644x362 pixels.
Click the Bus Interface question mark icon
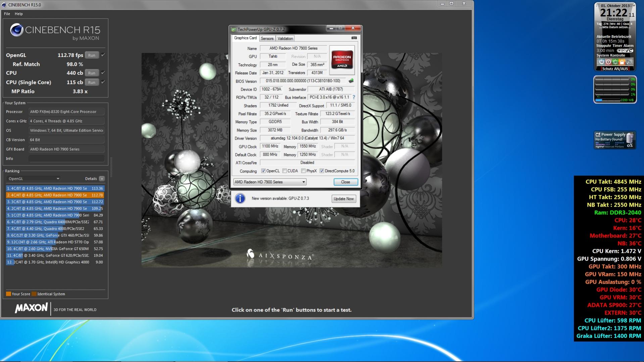pyautogui.click(x=354, y=97)
